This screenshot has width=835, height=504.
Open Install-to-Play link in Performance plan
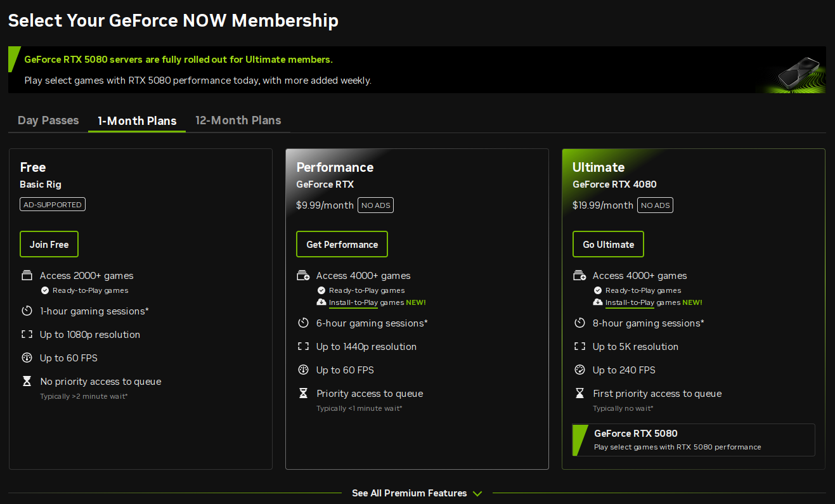pyautogui.click(x=353, y=302)
